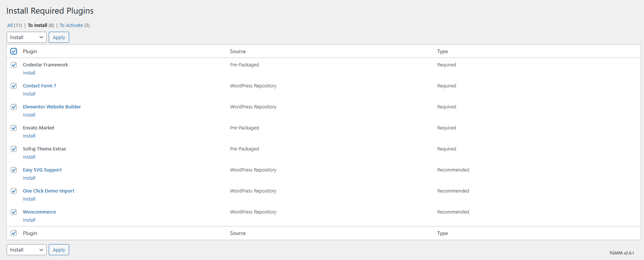Click Pre-Packaged source for Sofraj Theme Extras

click(x=244, y=149)
